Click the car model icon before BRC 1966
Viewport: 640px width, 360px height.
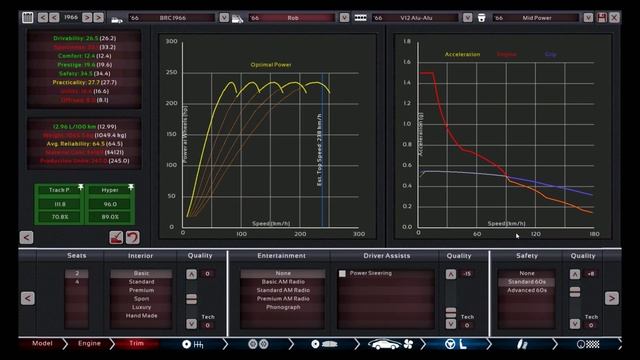coord(117,19)
